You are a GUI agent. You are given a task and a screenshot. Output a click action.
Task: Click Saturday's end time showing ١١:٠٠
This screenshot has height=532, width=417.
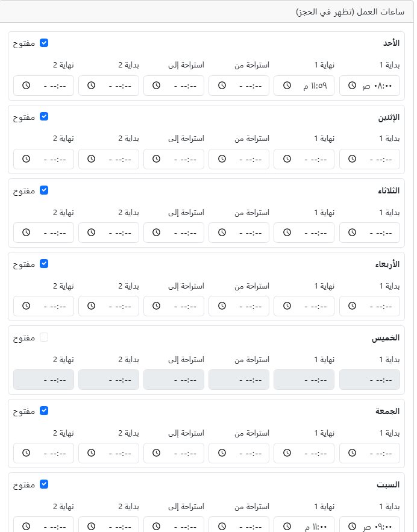pyautogui.click(x=304, y=525)
